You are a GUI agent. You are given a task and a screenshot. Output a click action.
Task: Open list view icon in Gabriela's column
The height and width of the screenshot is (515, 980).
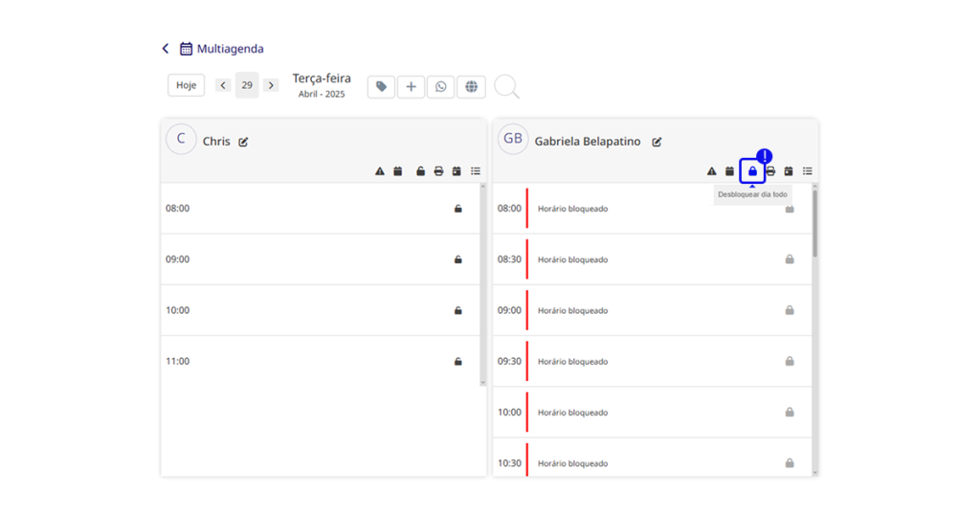pos(808,171)
